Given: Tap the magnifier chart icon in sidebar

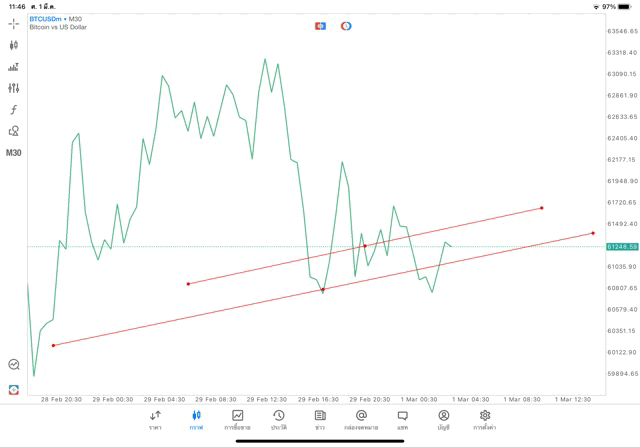Looking at the screenshot, I should [14, 364].
